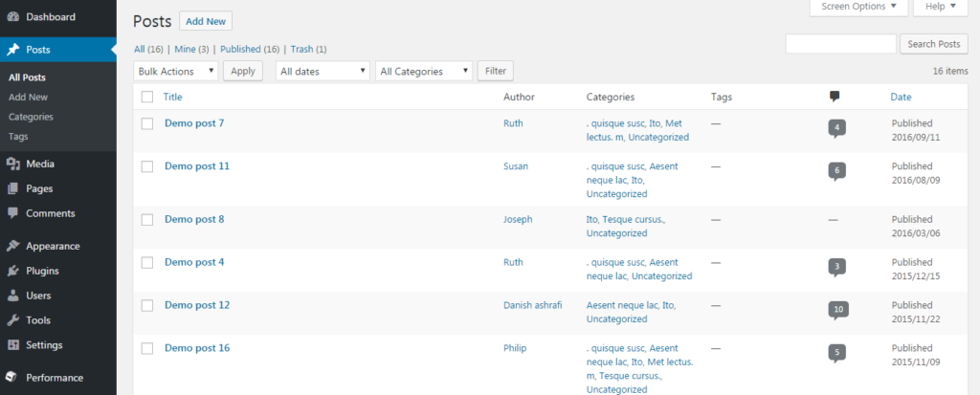Click the Users person icon
The image size is (980, 395).
[12, 295]
